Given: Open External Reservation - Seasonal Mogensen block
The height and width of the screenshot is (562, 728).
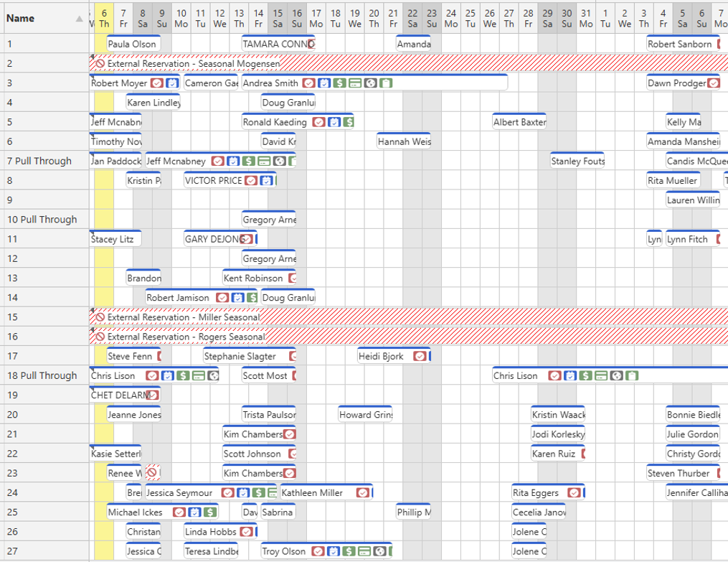Looking at the screenshot, I should pyautogui.click(x=409, y=64).
